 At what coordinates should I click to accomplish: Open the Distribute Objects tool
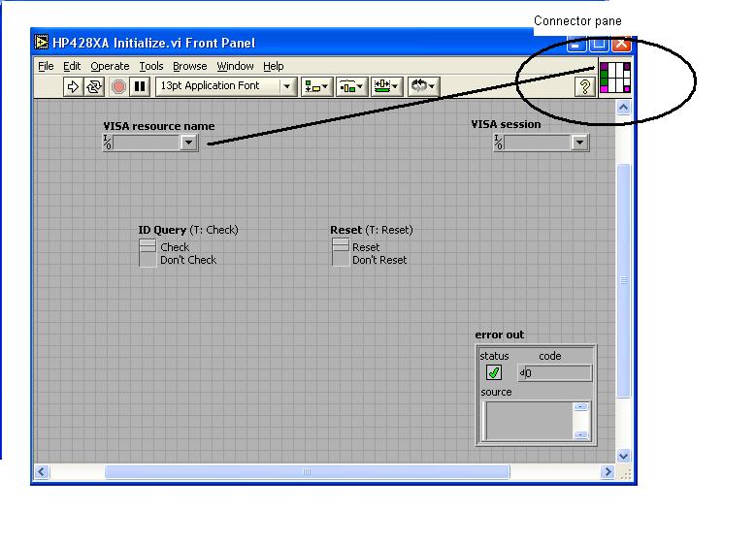(350, 86)
